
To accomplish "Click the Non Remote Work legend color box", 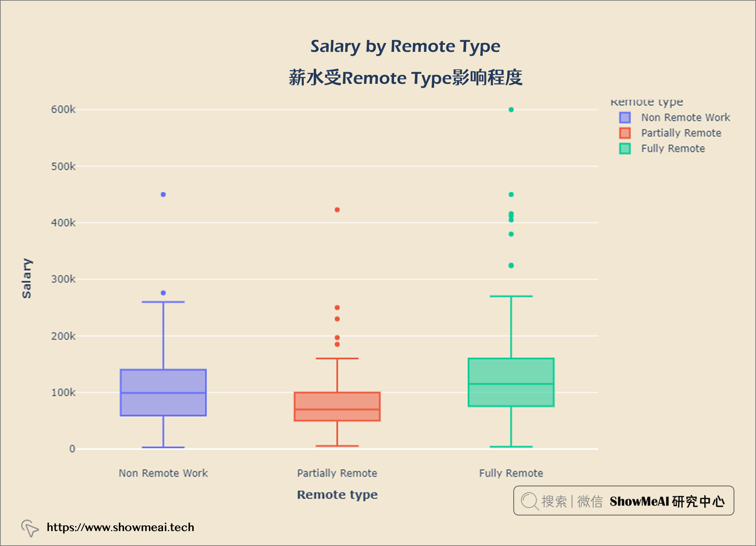I will pos(625,118).
